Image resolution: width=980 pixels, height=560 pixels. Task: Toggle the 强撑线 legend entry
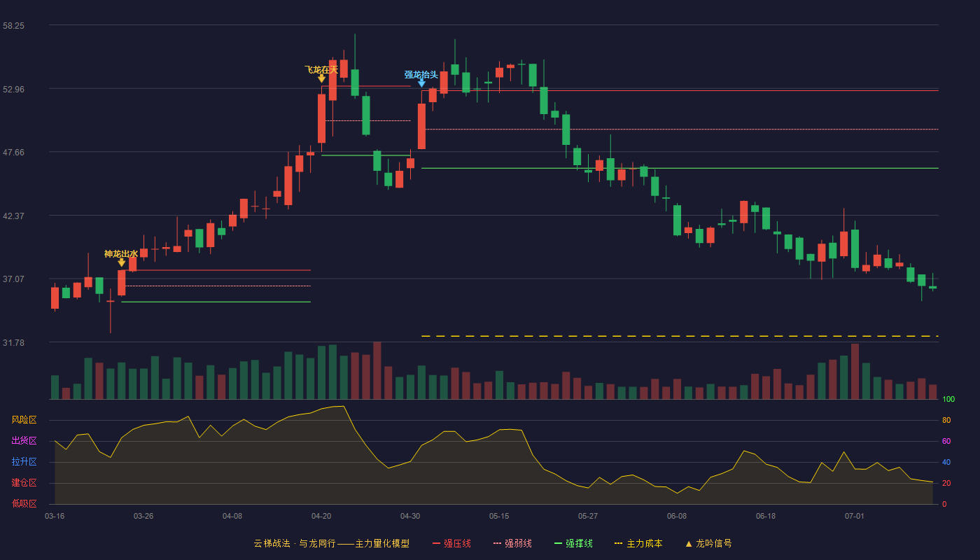coord(573,543)
